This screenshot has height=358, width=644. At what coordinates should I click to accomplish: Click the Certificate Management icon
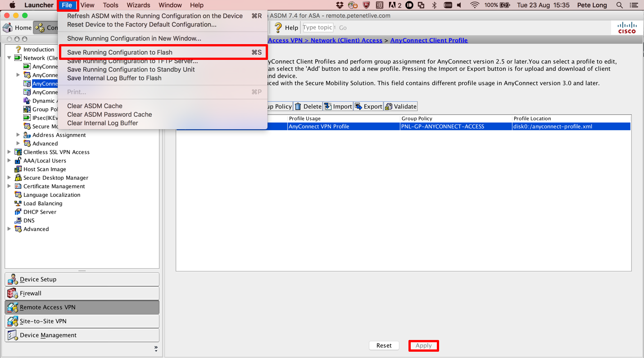[x=18, y=186]
